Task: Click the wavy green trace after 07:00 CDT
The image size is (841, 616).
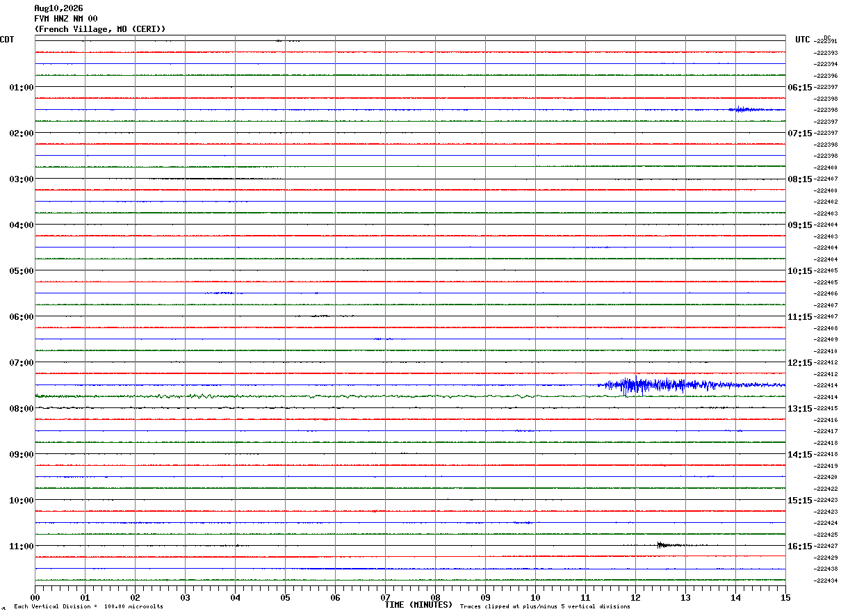Action: (x=313, y=396)
